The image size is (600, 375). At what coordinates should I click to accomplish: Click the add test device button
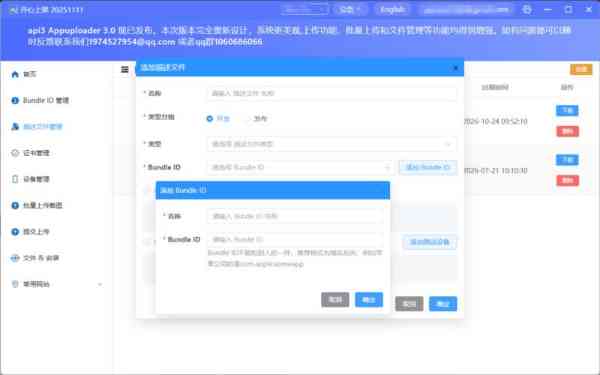tap(429, 242)
